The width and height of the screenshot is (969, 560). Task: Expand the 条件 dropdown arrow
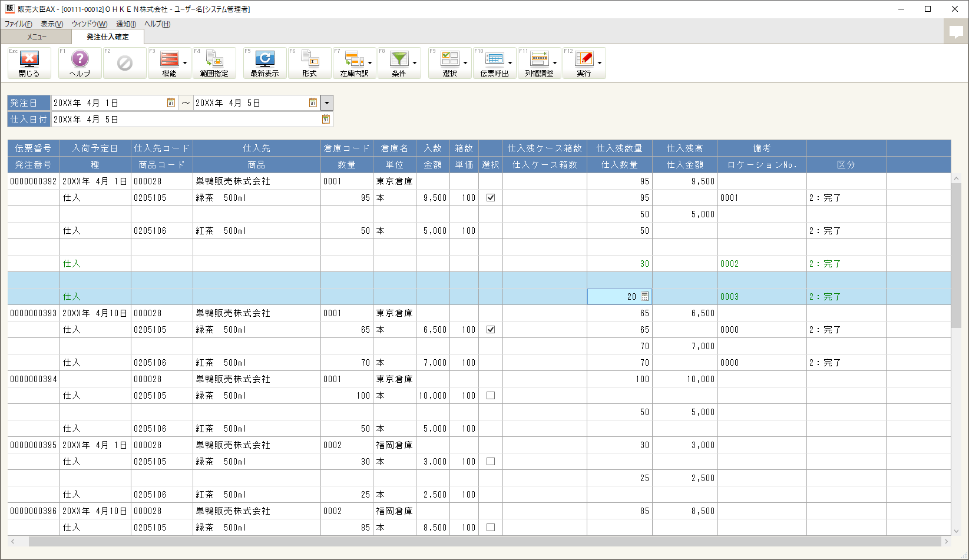tap(415, 63)
